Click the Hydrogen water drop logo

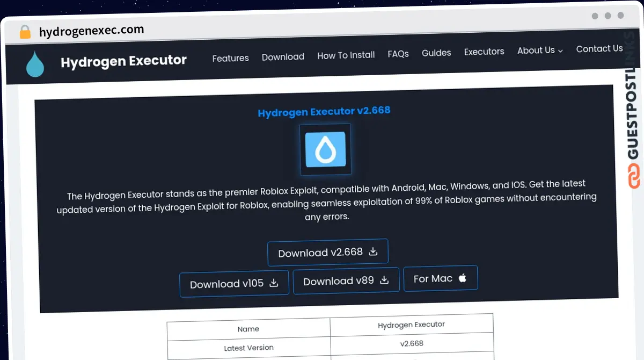pos(35,64)
